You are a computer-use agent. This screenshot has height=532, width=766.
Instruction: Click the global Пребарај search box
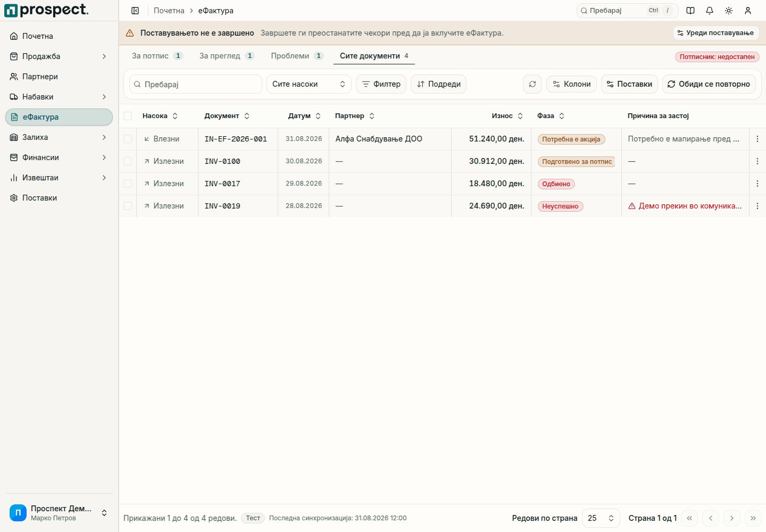click(628, 11)
